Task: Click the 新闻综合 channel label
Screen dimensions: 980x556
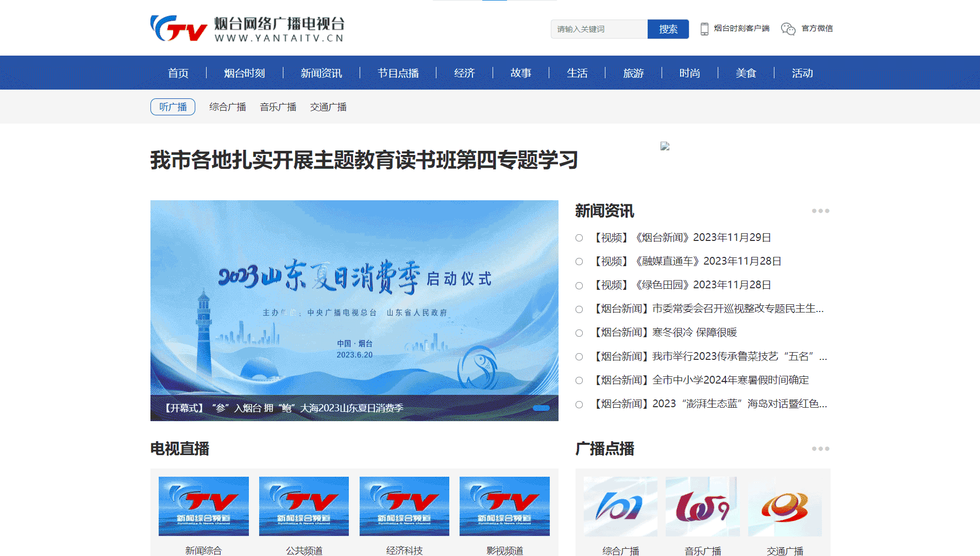Action: click(204, 550)
